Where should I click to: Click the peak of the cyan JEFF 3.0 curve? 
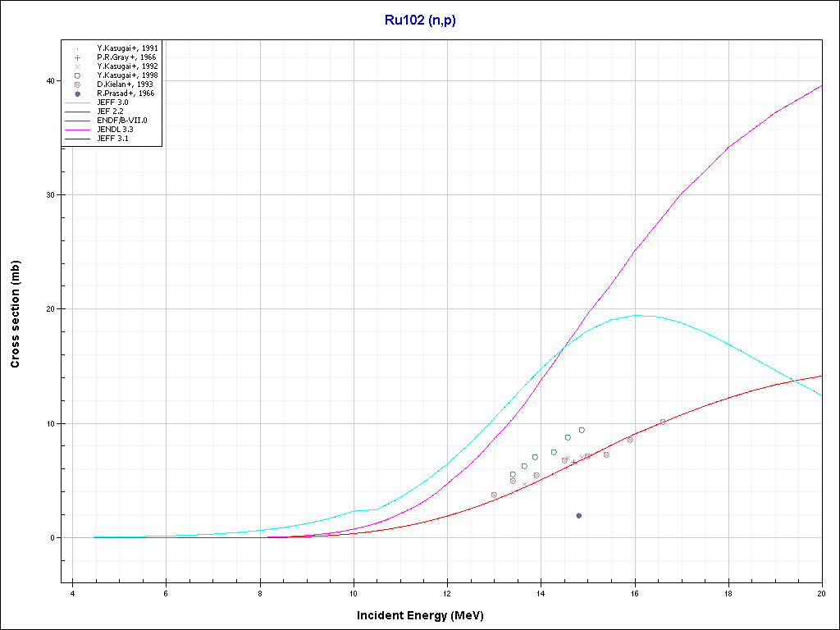pyautogui.click(x=640, y=315)
